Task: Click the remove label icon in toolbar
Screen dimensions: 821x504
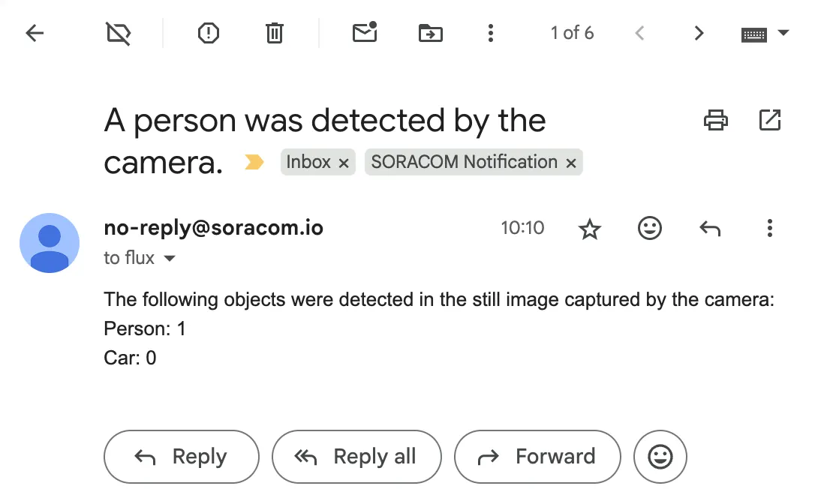Action: click(119, 34)
